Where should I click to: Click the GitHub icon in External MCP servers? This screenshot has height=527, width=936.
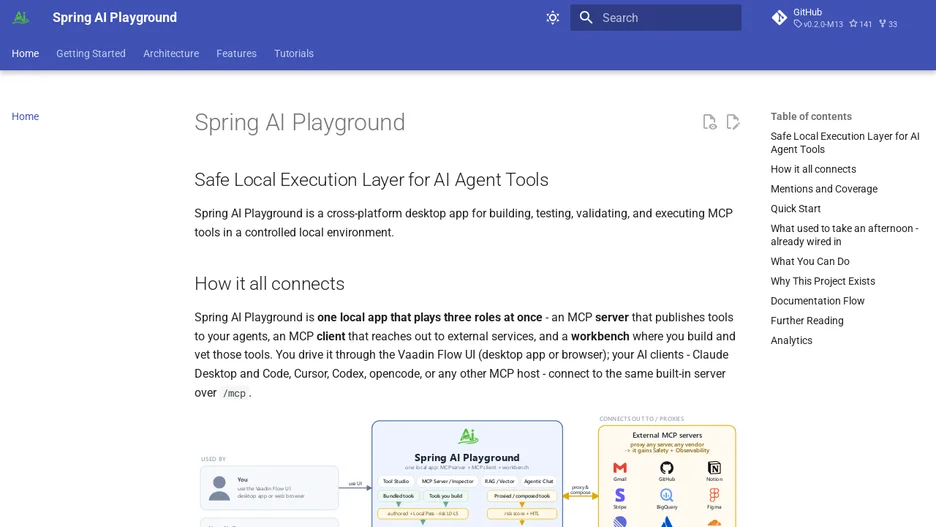[666, 468]
